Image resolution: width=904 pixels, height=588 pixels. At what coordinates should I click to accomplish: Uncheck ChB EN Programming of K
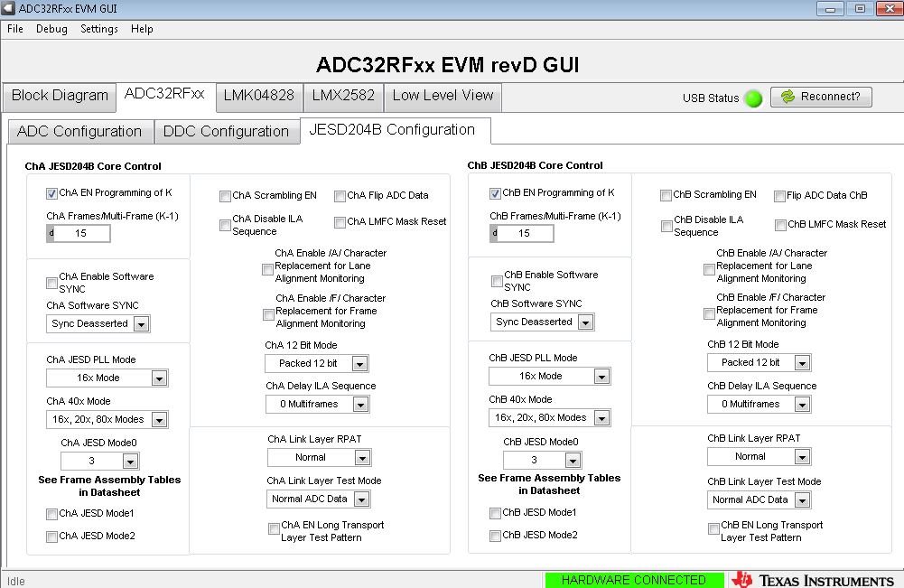(x=495, y=193)
